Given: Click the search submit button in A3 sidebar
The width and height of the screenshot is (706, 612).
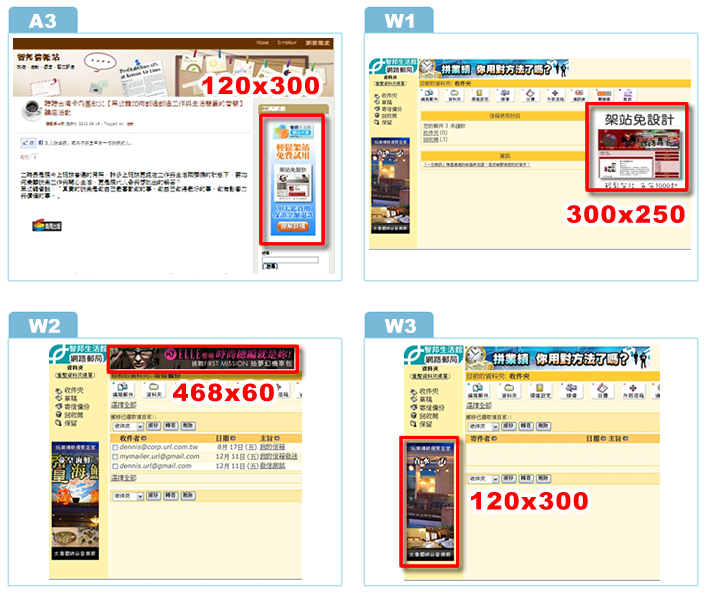Looking at the screenshot, I should tap(270, 267).
